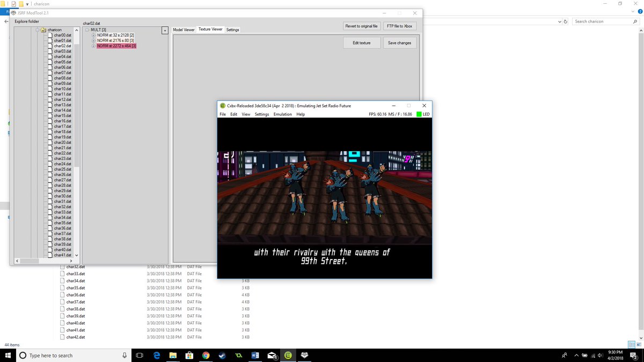Viewport: 644px width, 362px height.
Task: Open Steam from the taskbar
Action: pyautogui.click(x=222, y=355)
